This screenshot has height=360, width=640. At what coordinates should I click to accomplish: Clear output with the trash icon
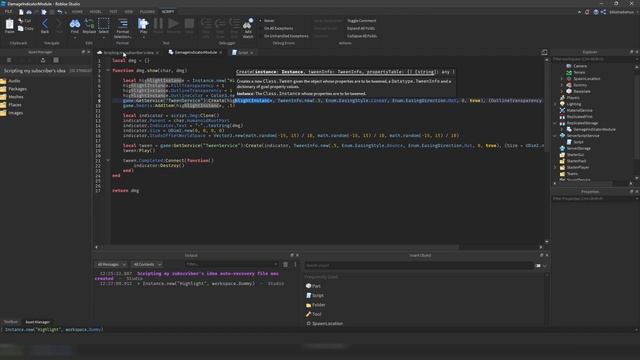[285, 264]
